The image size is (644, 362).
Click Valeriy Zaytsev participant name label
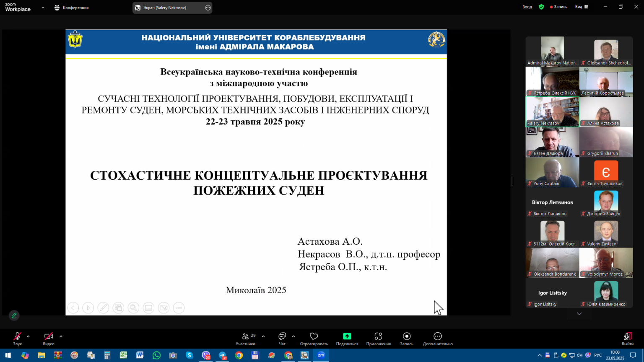pos(602,244)
